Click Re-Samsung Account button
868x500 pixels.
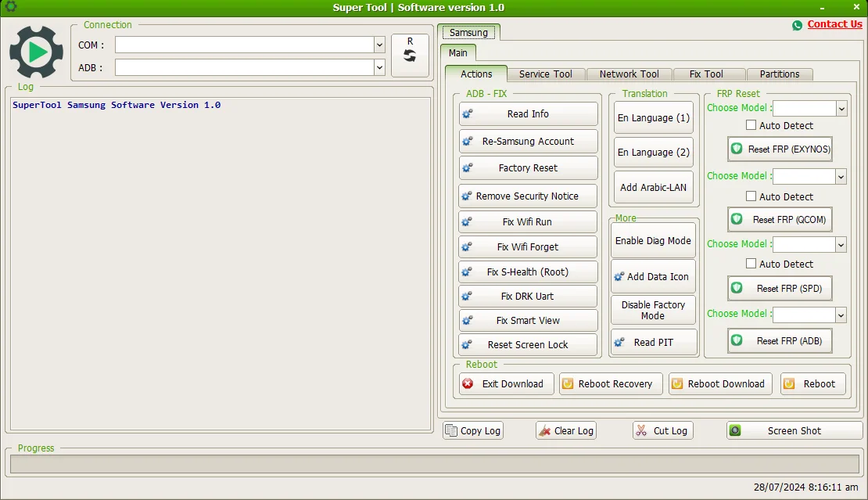(528, 141)
